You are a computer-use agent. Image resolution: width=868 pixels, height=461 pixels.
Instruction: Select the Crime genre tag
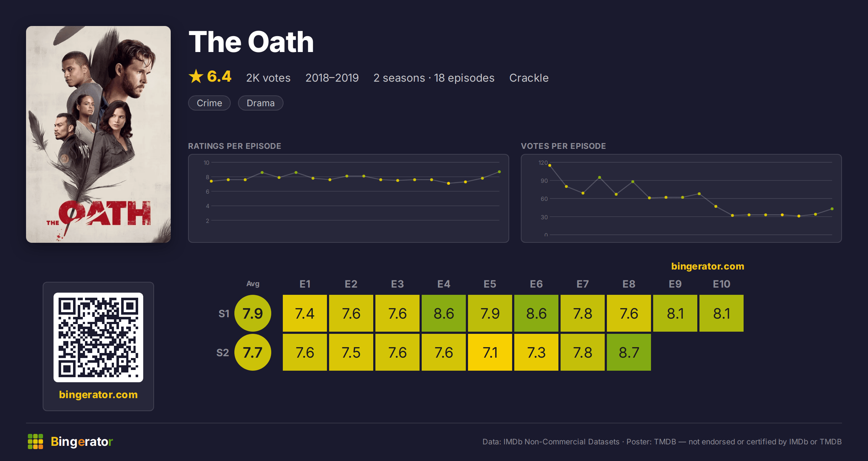coord(209,103)
